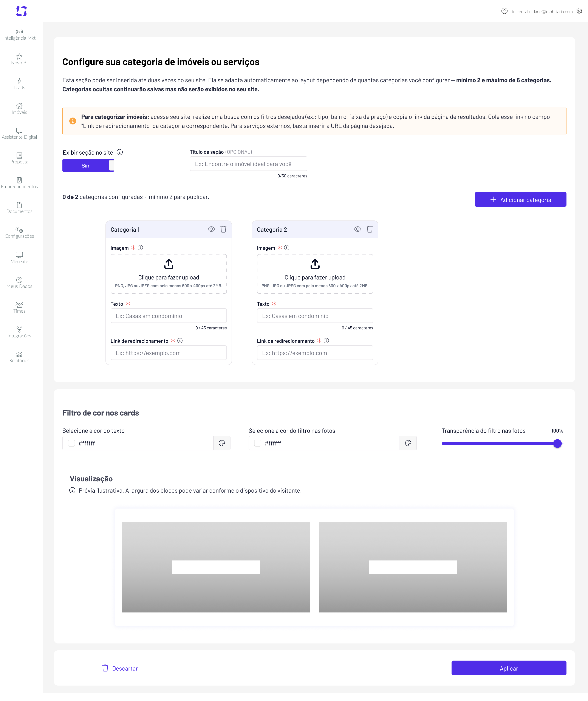Toggle visibility eye of Categoria 2
Screen dimensions: 588x701
pos(357,229)
